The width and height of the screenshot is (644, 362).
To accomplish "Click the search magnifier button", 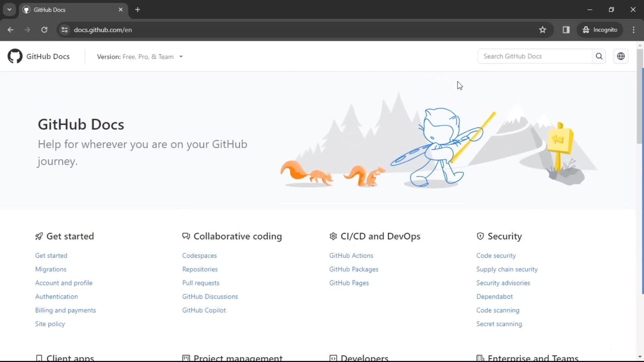I will tap(599, 56).
